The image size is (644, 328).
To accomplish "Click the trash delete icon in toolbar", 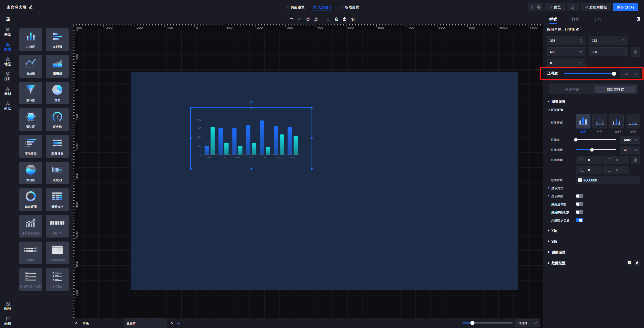I will (x=337, y=19).
